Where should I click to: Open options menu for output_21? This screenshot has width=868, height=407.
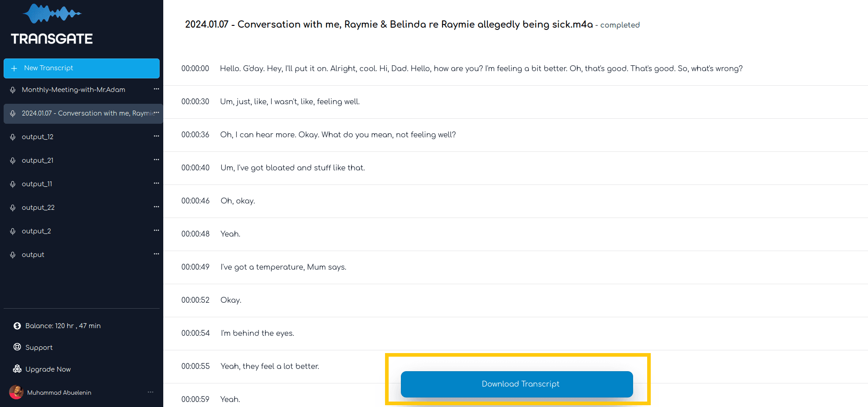coord(156,160)
